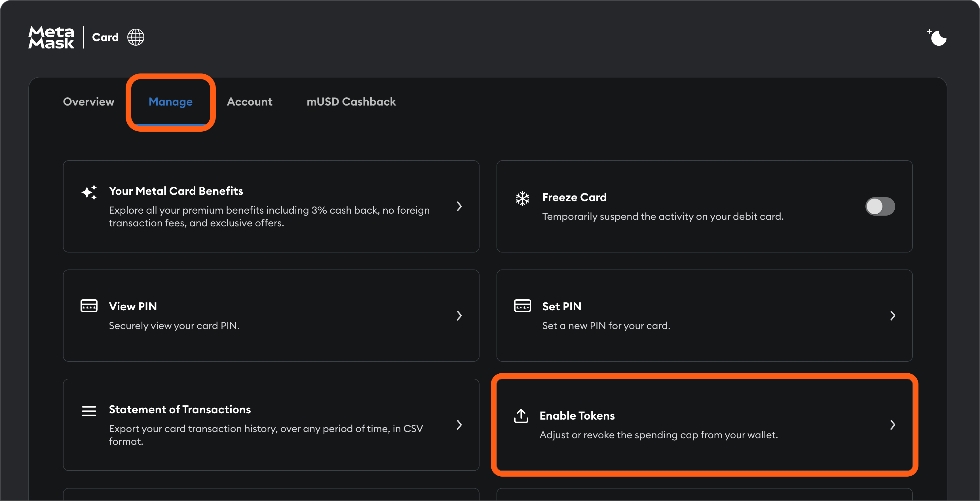
Task: Click 'Explore all your premium benefits' description
Action: pyautogui.click(x=269, y=217)
